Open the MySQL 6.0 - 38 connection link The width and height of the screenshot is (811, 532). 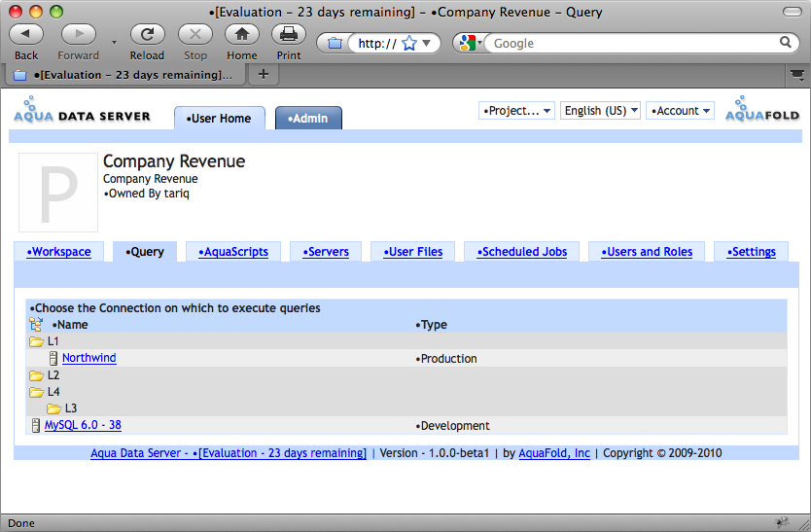click(83, 425)
